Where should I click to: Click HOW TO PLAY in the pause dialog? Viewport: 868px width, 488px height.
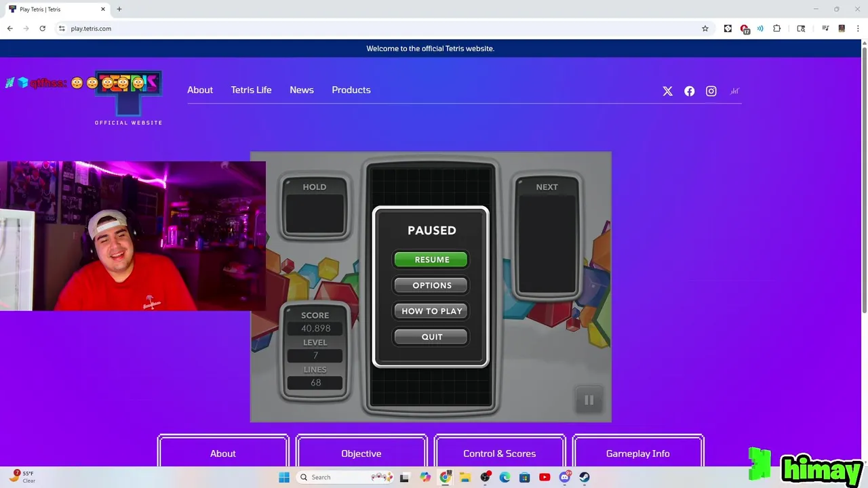coord(431,311)
